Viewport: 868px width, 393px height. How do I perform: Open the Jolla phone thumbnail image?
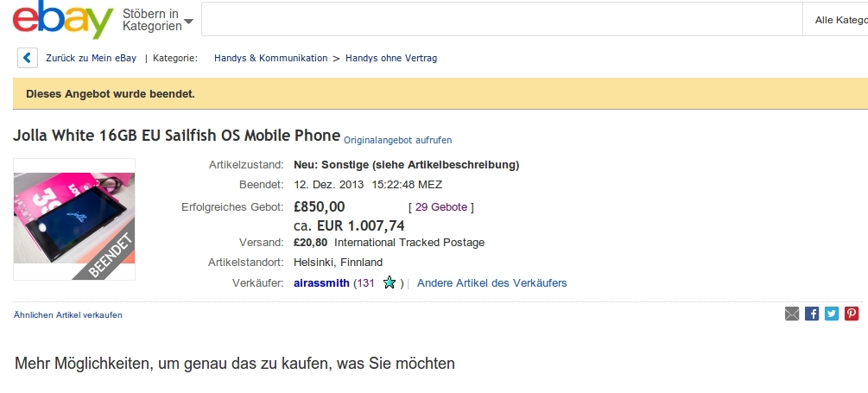tap(74, 219)
